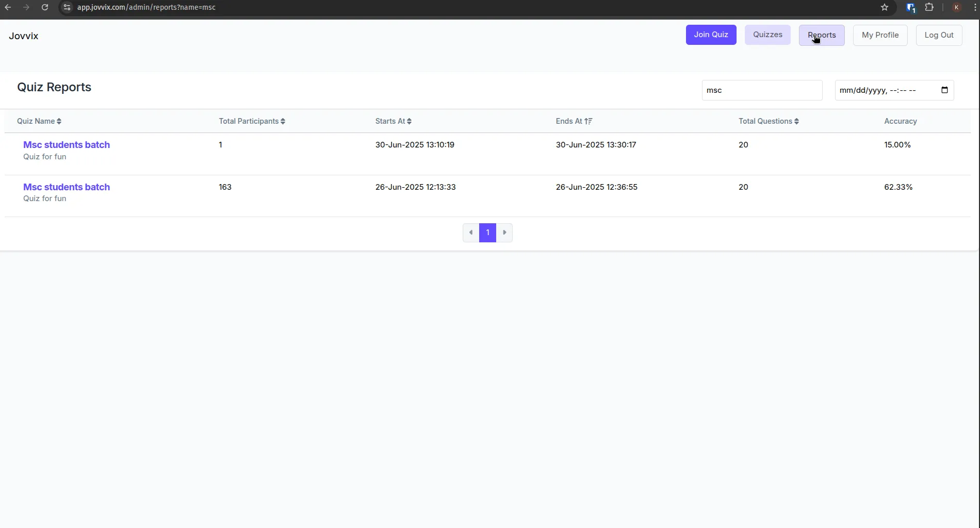Select the 15.00% accuracy value
Image resolution: width=980 pixels, height=528 pixels.
tap(897, 145)
